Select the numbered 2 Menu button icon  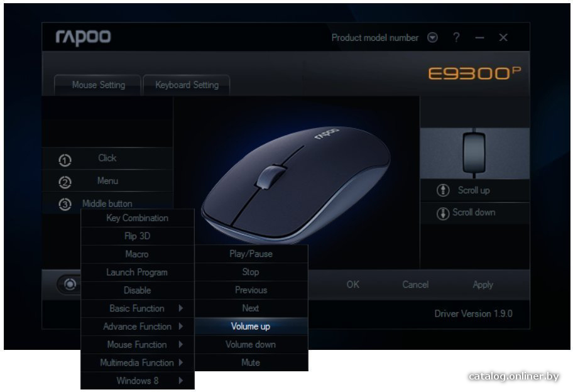coord(65,182)
